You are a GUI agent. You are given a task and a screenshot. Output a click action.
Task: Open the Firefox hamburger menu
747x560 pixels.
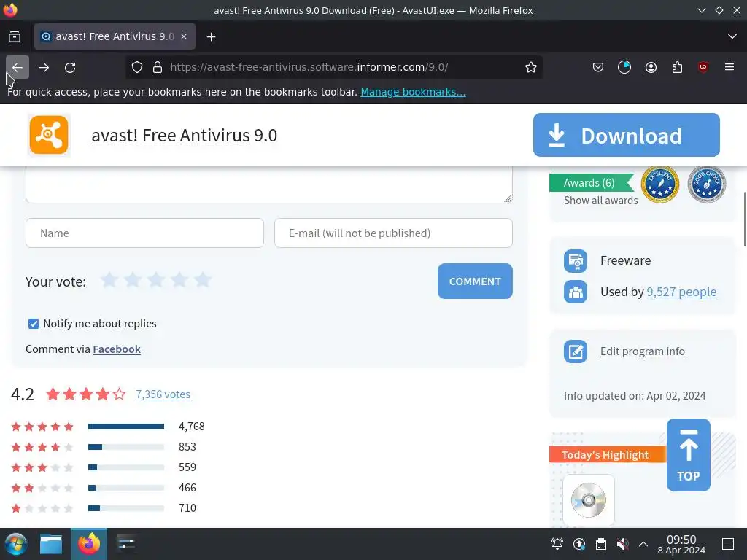[729, 67]
